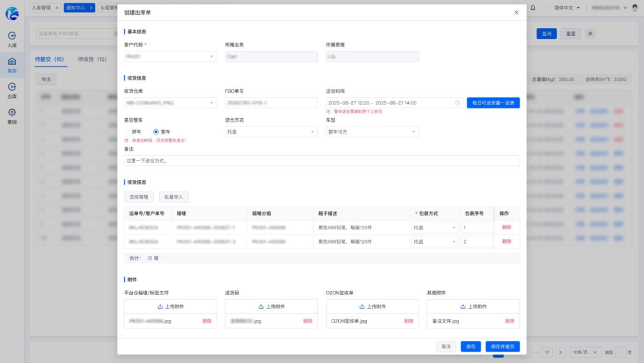Select the 拼车 radio button
The width and height of the screenshot is (644, 363).
[127, 132]
